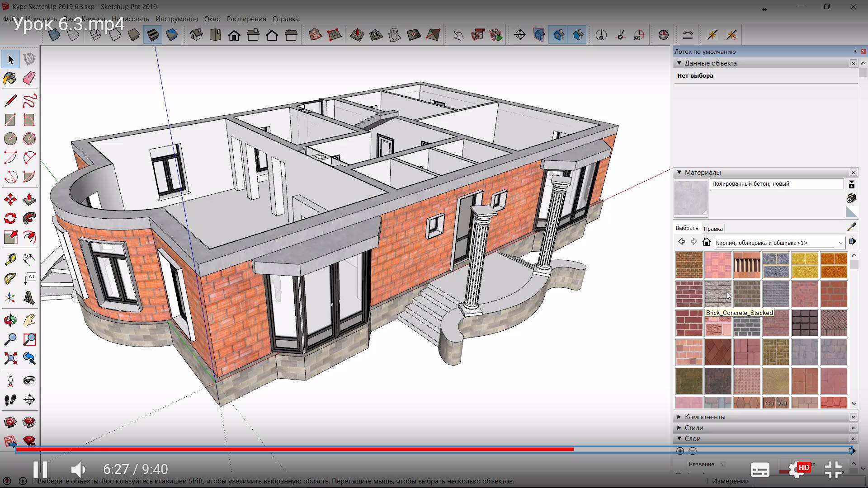Toggle the Monochrome face style icon
Screen dimensions: 868x488
(172, 35)
